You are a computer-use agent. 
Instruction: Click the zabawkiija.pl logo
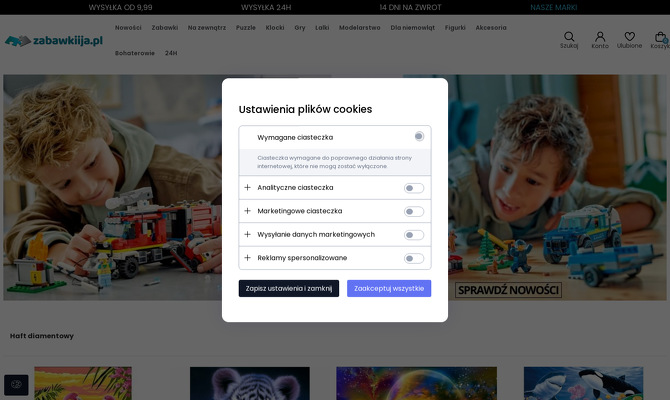click(54, 41)
